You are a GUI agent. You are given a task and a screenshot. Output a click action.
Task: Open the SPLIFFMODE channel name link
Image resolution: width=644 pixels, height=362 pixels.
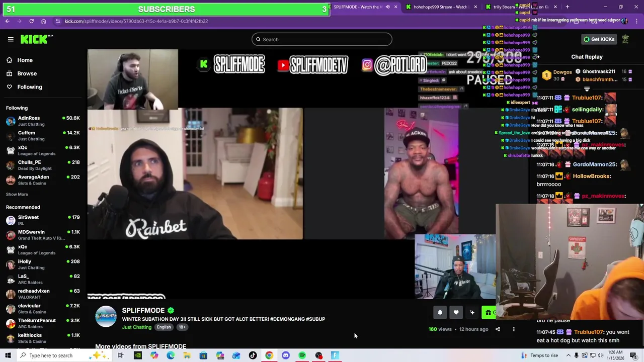(x=143, y=310)
